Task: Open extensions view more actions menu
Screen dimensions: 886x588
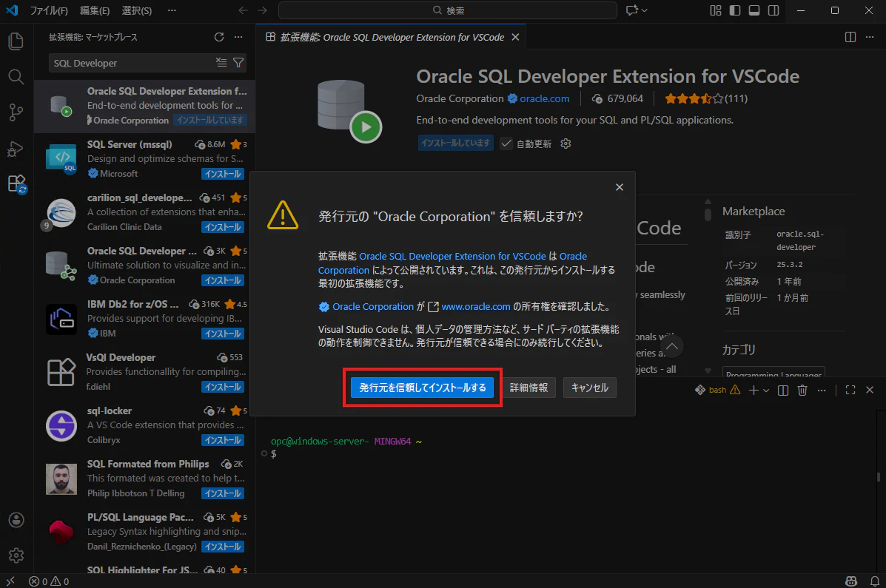Action: (238, 37)
